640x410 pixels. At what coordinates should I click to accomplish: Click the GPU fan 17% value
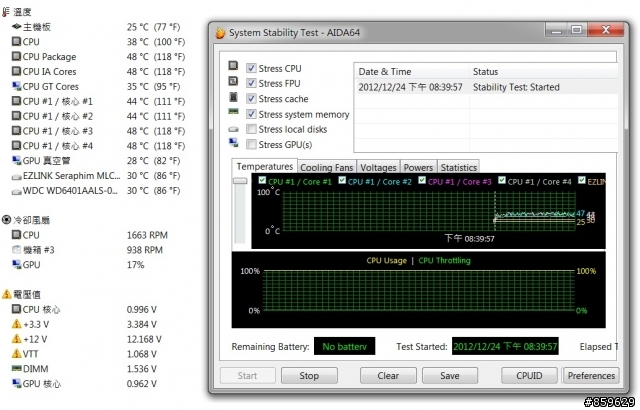(x=136, y=265)
